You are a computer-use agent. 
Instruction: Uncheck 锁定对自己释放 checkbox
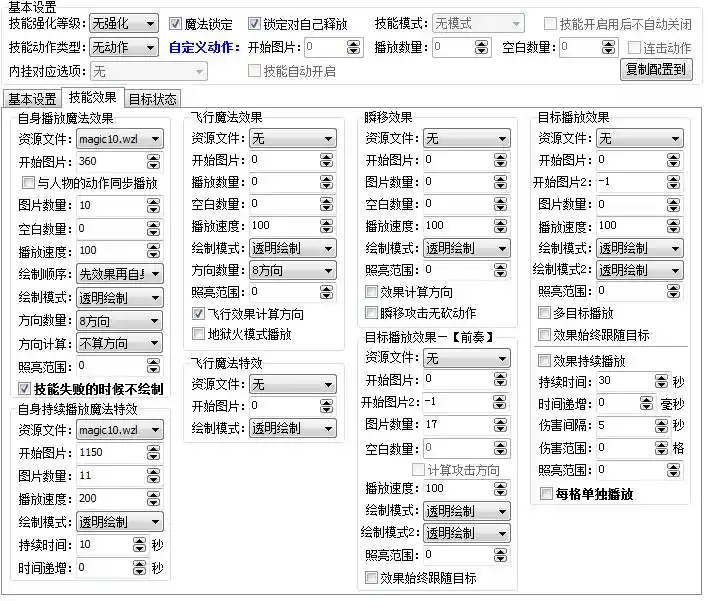254,23
